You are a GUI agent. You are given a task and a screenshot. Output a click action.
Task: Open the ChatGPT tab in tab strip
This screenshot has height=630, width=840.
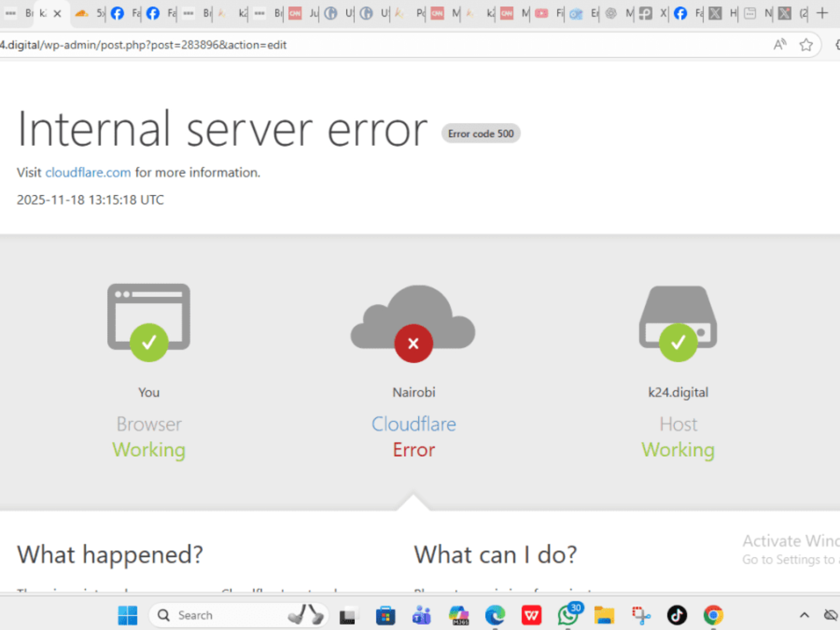coord(611,14)
